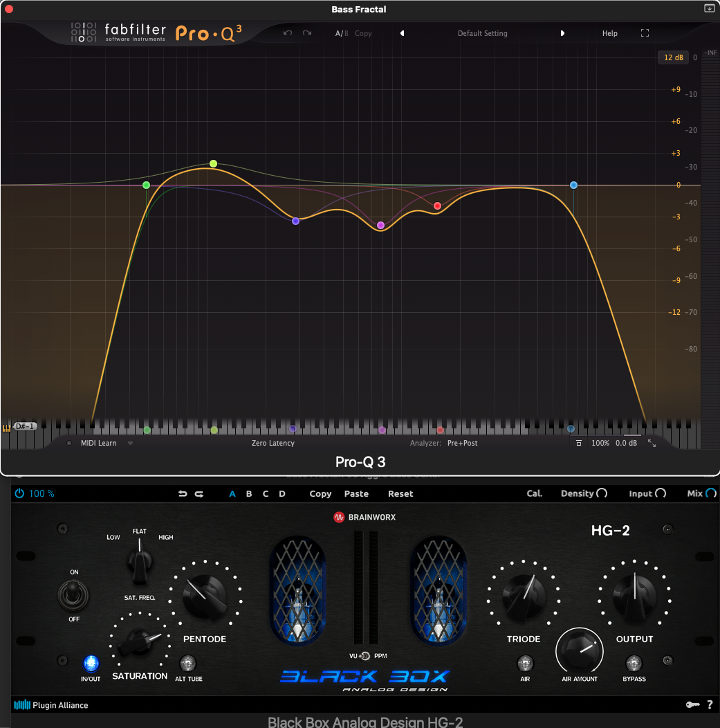Click the Input mini knob
This screenshot has height=728, width=720.
pos(661,493)
